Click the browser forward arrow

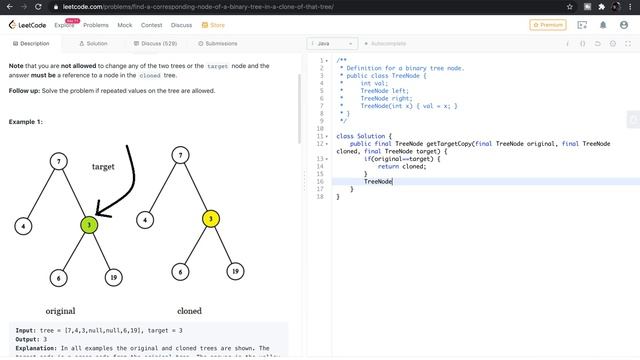coord(24,7)
